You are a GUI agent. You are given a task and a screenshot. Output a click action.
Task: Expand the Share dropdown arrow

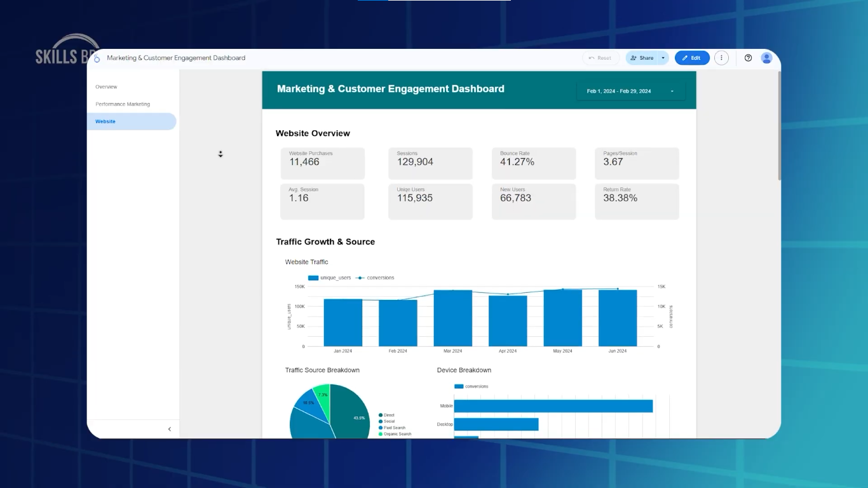coord(663,58)
